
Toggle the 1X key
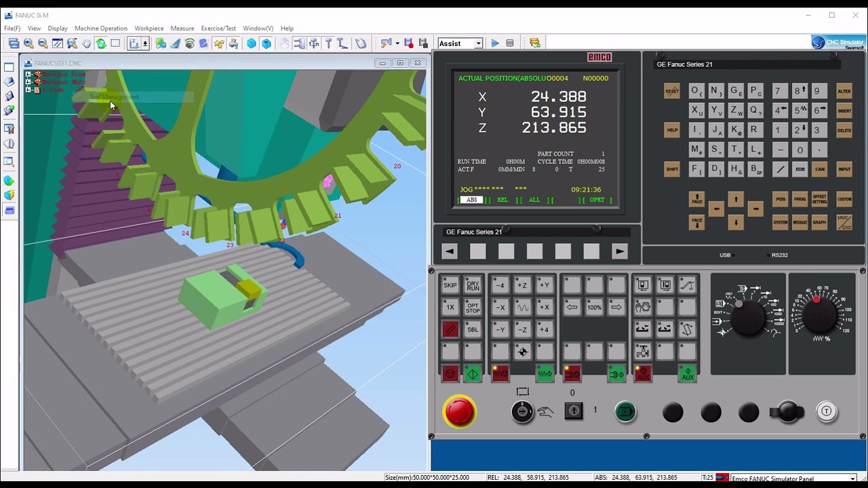point(450,307)
